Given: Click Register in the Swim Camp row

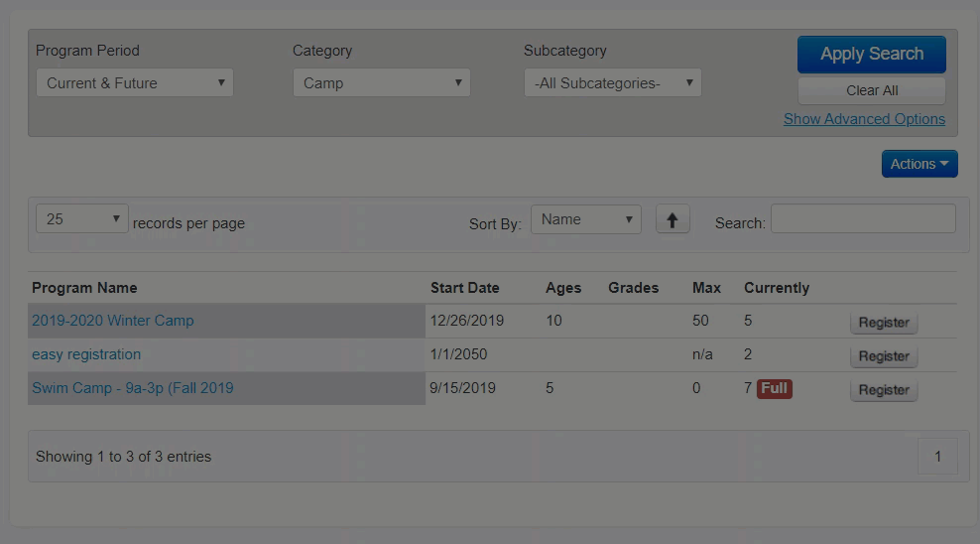Looking at the screenshot, I should click(x=883, y=390).
